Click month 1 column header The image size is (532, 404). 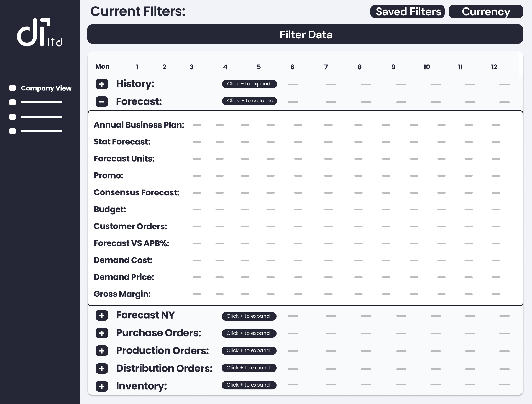click(137, 67)
